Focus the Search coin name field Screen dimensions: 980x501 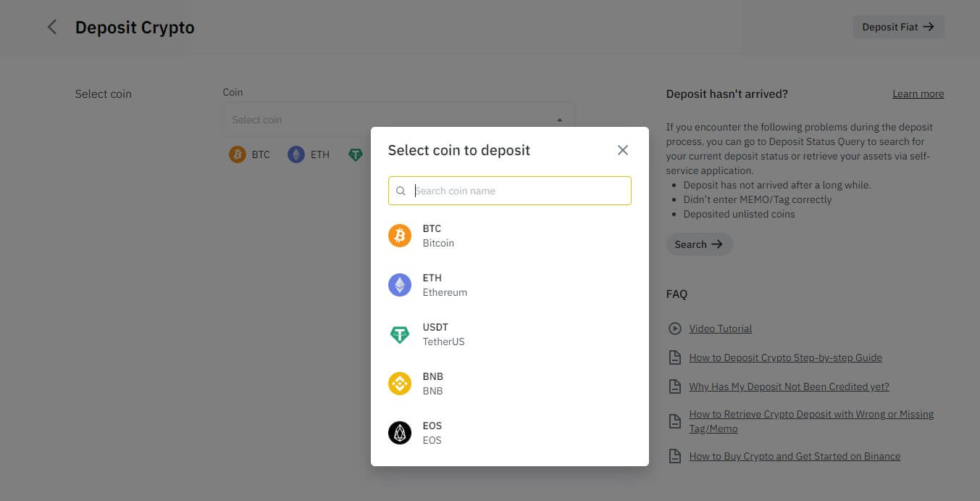(518, 191)
